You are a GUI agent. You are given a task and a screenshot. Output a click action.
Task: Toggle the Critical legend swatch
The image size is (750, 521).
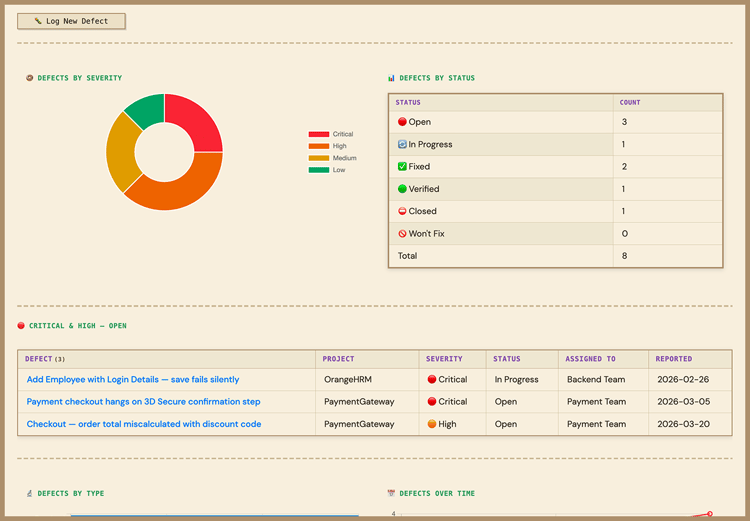click(x=319, y=134)
